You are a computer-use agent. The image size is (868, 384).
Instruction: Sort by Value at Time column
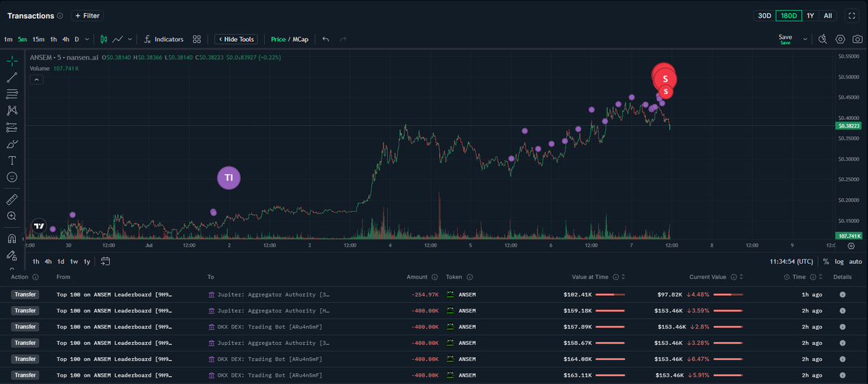coord(624,277)
